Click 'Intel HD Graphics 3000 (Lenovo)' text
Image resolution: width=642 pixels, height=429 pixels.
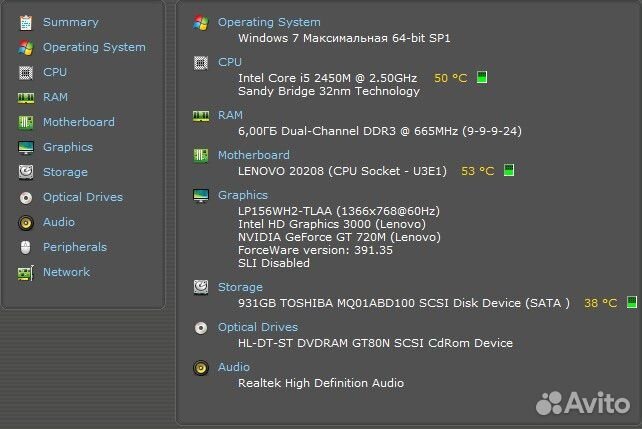pos(332,224)
